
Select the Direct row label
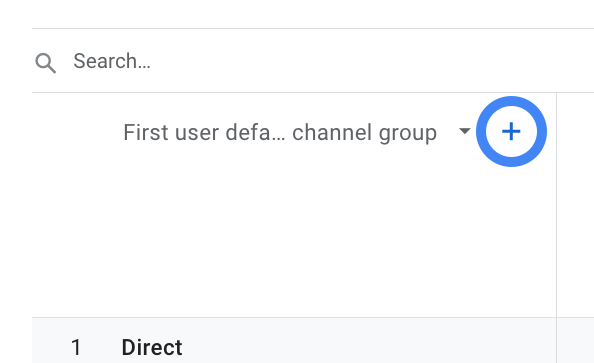click(x=152, y=347)
